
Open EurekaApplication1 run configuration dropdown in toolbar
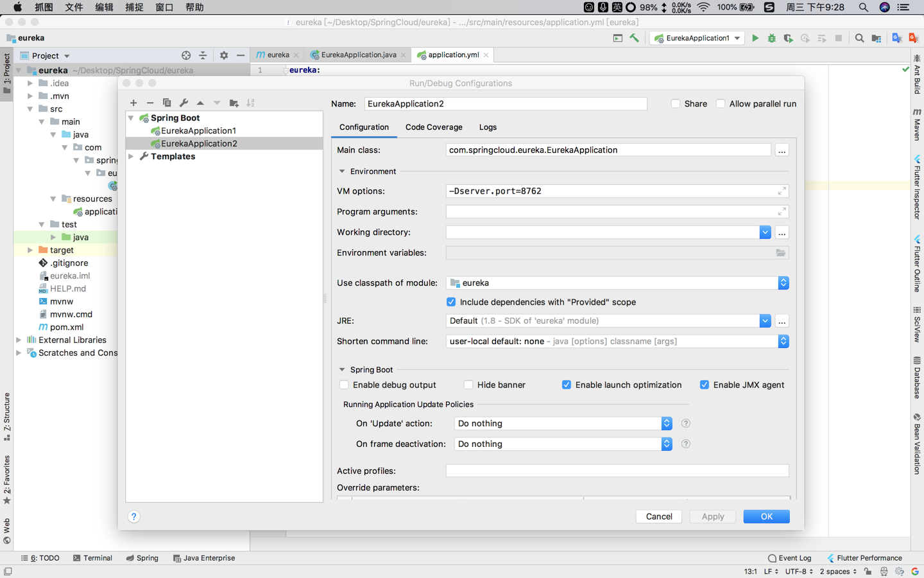pyautogui.click(x=697, y=39)
